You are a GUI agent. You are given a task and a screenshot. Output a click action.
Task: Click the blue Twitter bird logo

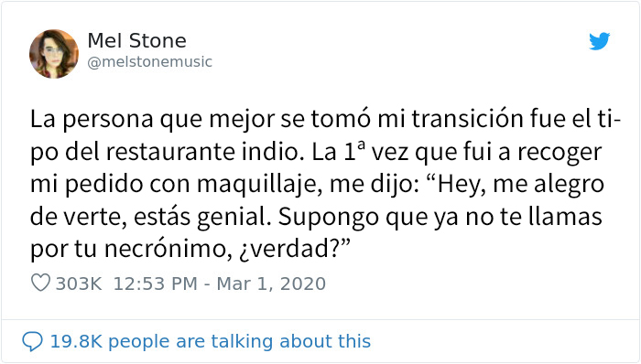coord(599,41)
